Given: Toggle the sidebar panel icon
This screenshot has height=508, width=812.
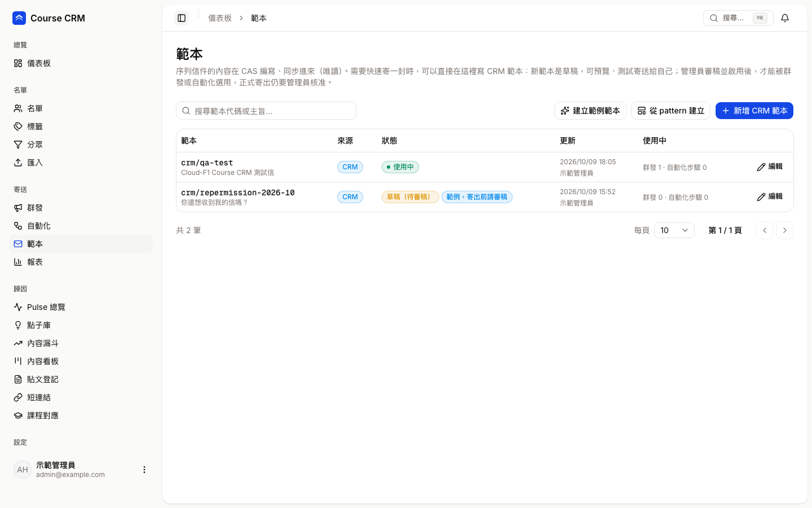Looking at the screenshot, I should (x=182, y=18).
